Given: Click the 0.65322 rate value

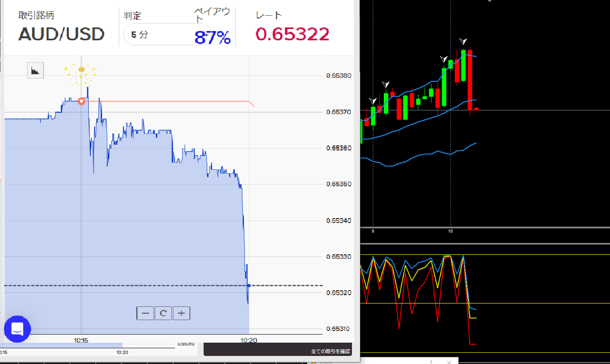Looking at the screenshot, I should pos(292,35).
